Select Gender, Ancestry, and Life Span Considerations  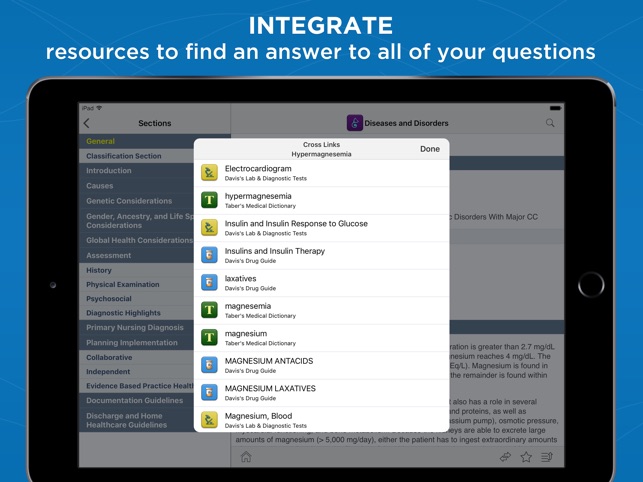click(x=137, y=221)
